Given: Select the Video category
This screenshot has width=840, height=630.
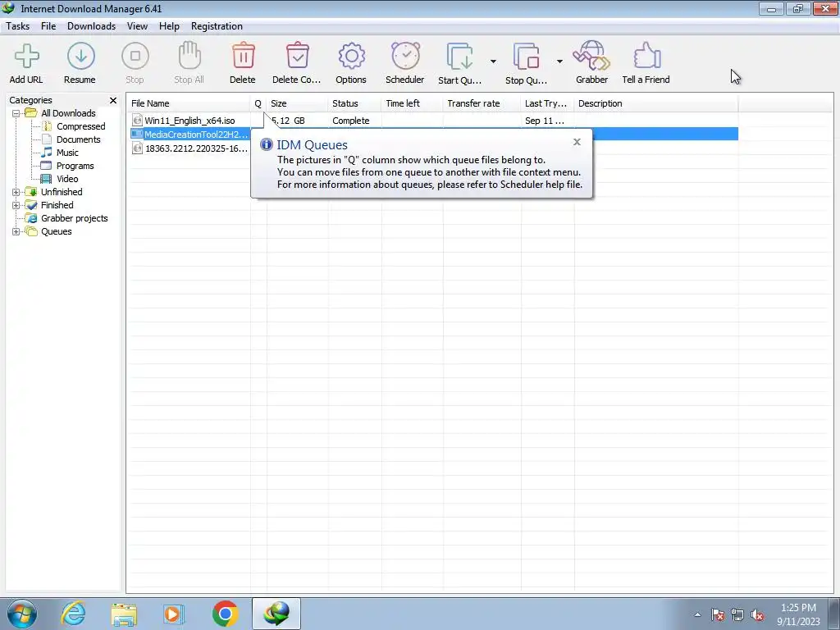Looking at the screenshot, I should [x=67, y=179].
